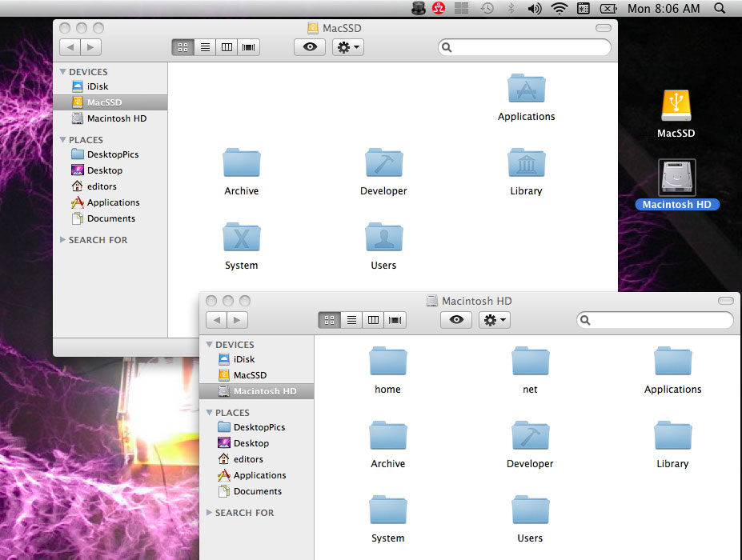Open System folder in MacSSD window
The image size is (742, 560).
click(x=242, y=238)
